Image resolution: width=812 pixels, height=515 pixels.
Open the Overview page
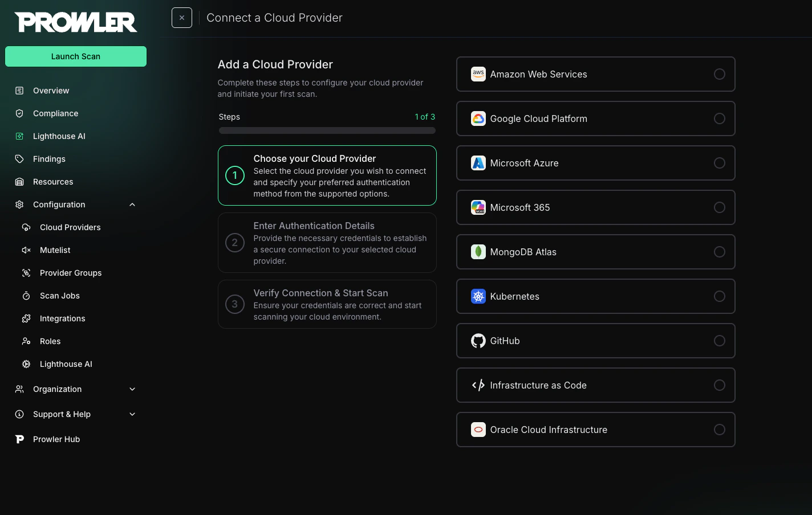point(51,91)
